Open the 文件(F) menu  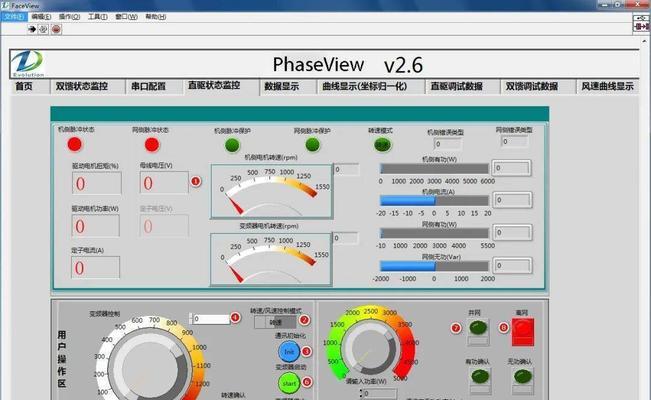(x=14, y=17)
